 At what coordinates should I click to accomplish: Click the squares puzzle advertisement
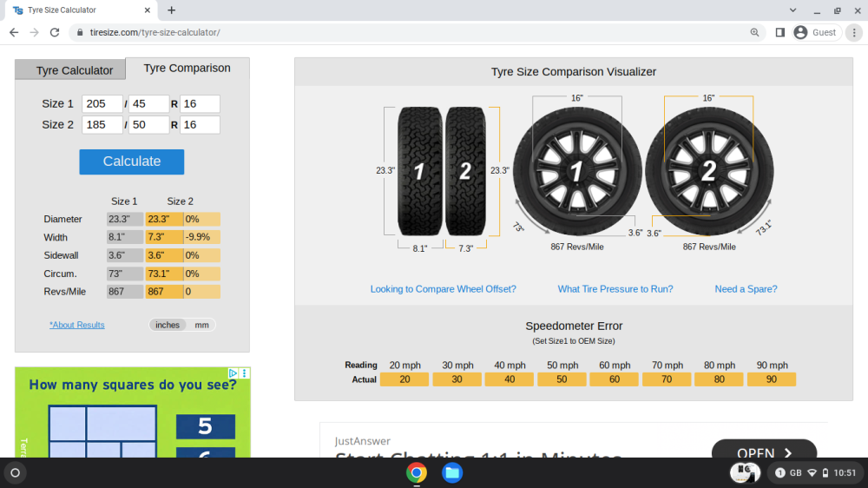(132, 412)
